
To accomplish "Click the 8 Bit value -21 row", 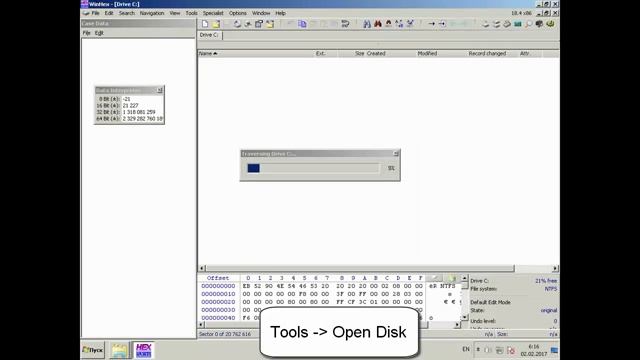I will [x=129, y=99].
